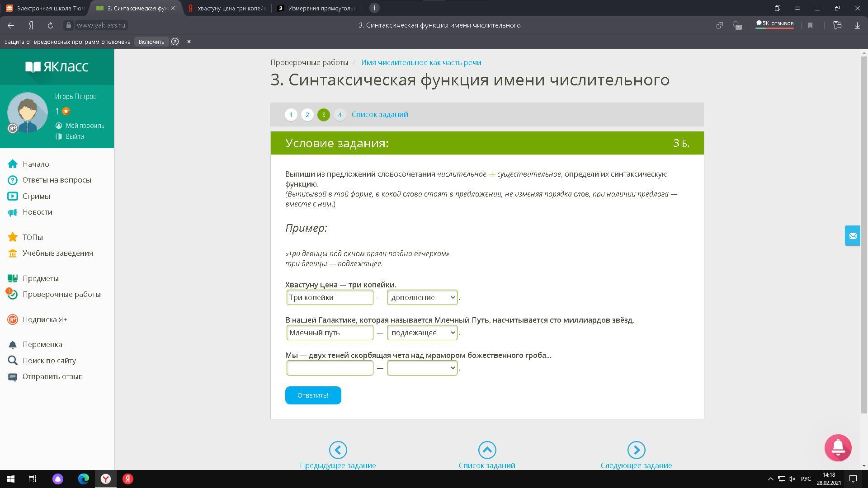Click the empty answer field for third sentence
This screenshot has width=868, height=488.
[x=330, y=368]
